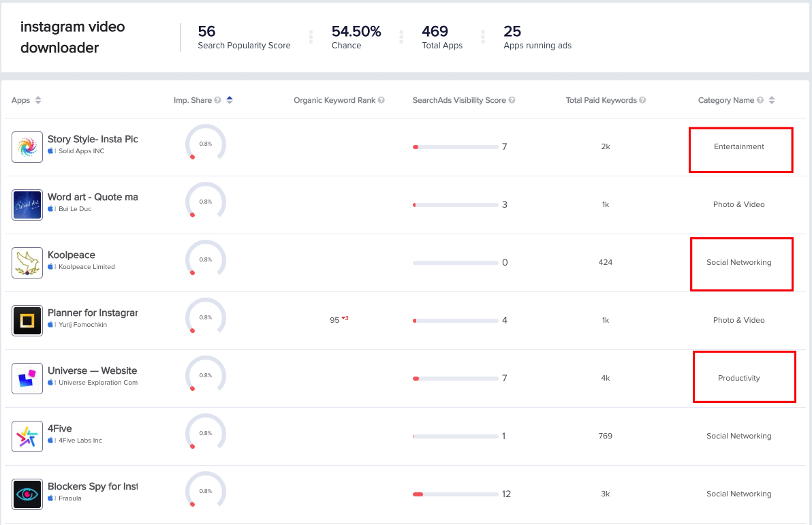The width and height of the screenshot is (812, 525).
Task: Click the 4k total paid keywords value
Action: pos(606,378)
